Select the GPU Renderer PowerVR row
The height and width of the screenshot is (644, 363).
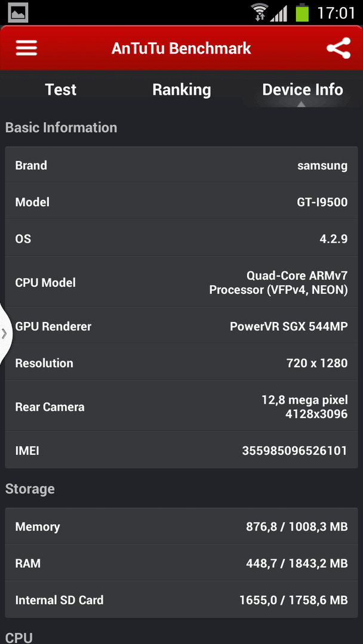181,326
